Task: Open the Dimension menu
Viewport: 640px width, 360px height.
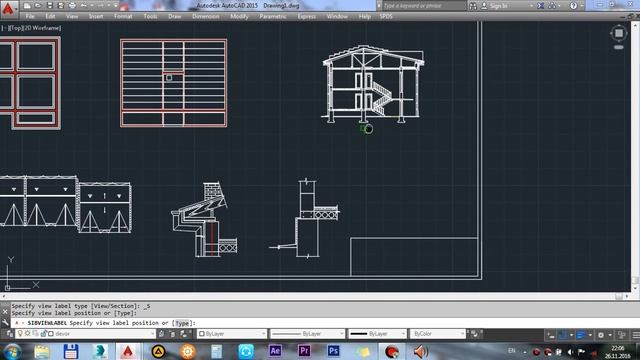Action: coord(205,16)
